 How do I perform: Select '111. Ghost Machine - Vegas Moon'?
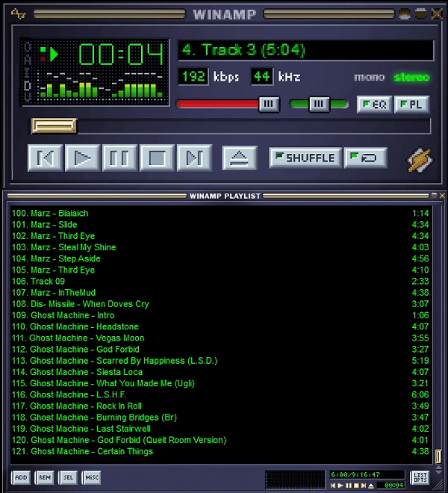coord(220,338)
